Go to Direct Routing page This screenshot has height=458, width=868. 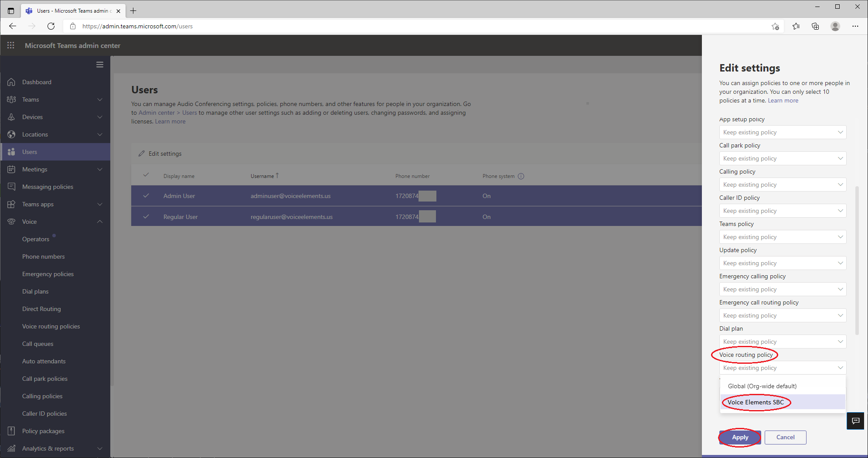tap(41, 309)
